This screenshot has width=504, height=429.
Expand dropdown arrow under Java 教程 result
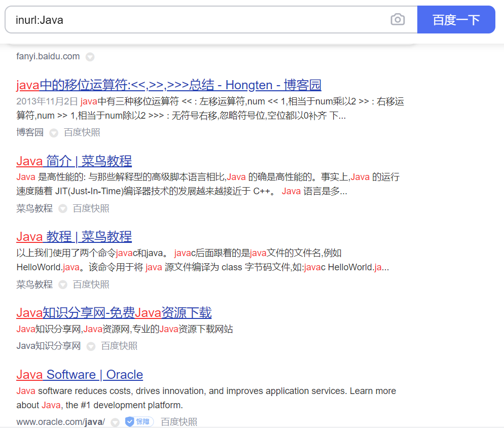[63, 284]
